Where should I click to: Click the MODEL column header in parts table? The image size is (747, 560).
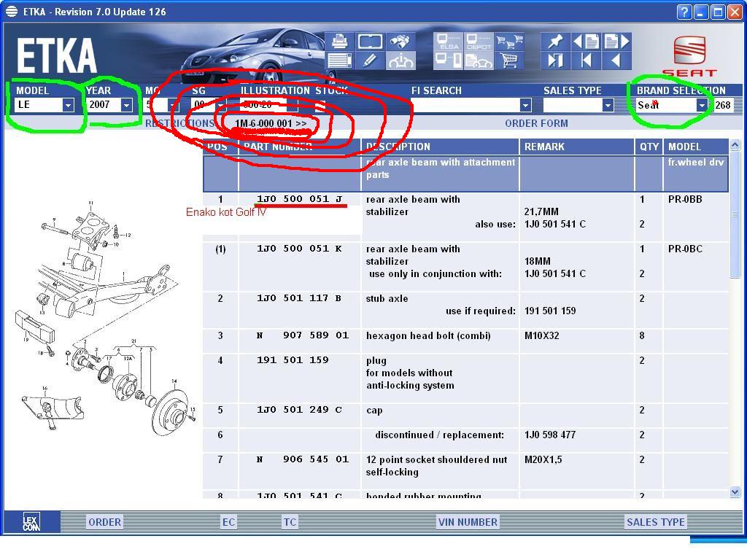695,147
